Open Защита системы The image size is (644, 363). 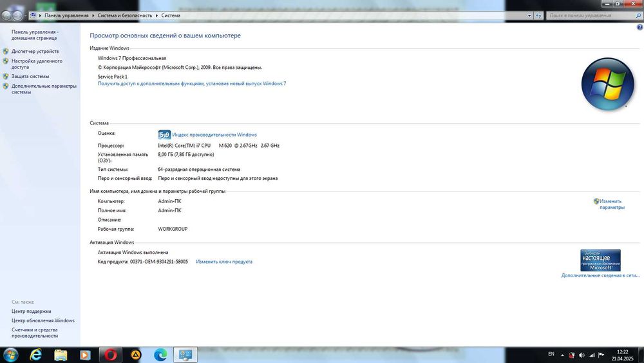(x=30, y=77)
